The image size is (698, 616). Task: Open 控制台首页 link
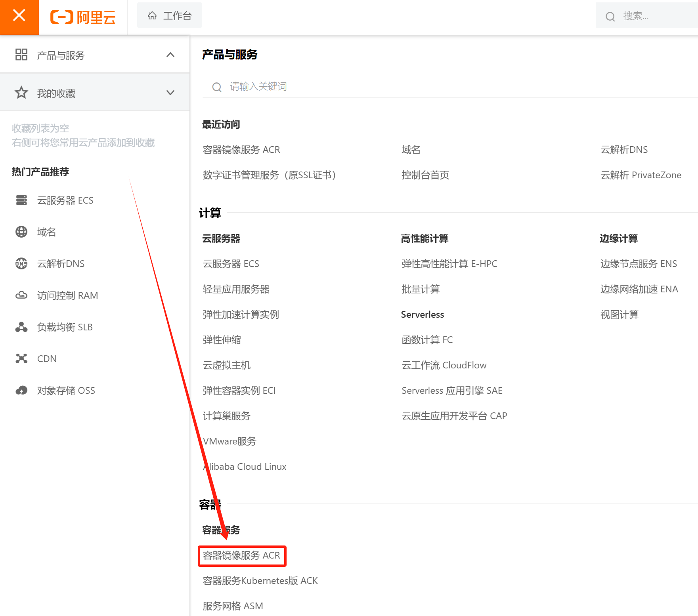tap(425, 175)
